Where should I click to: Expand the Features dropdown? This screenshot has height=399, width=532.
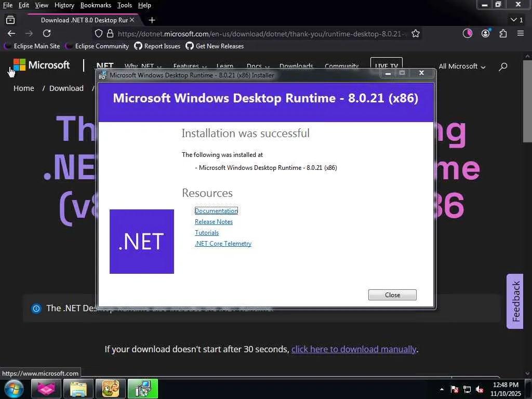190,66
